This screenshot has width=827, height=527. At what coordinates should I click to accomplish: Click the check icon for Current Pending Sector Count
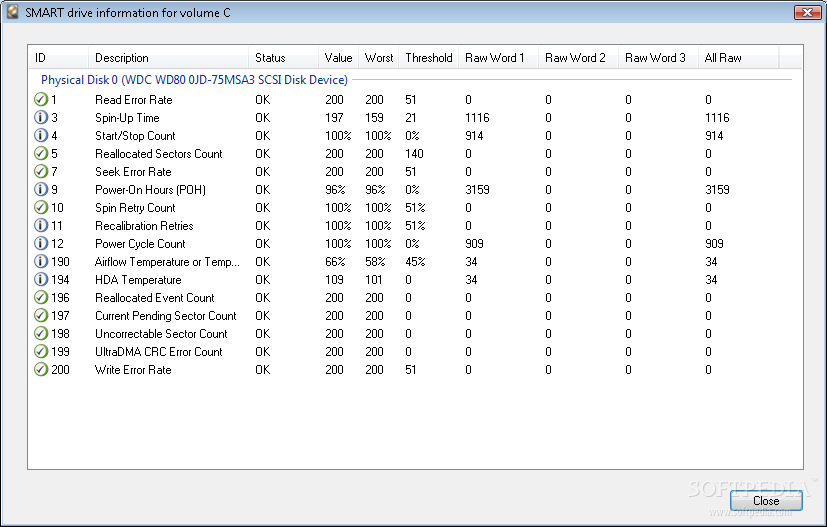[41, 315]
